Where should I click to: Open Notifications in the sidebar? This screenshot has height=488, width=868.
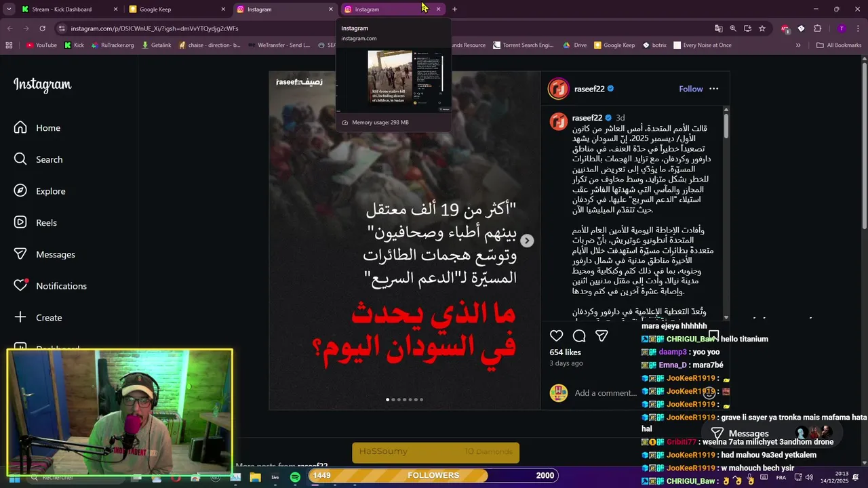(51, 286)
